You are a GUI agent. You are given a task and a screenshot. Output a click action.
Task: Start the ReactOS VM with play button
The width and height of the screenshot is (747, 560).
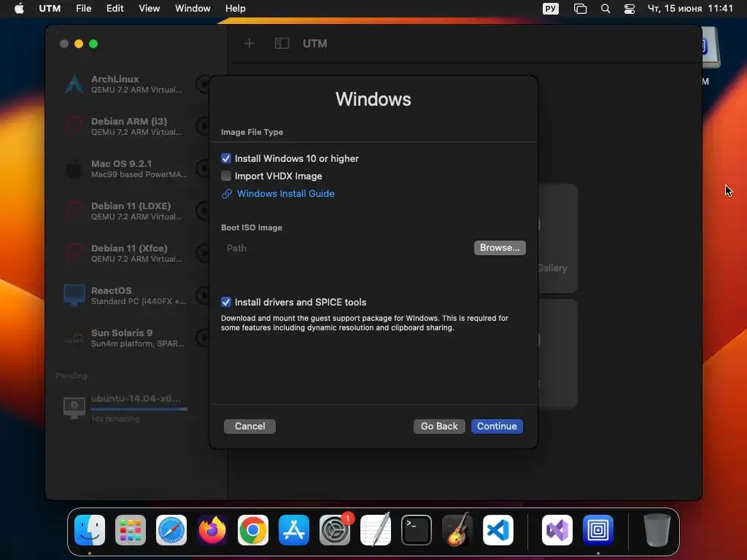tap(204, 295)
